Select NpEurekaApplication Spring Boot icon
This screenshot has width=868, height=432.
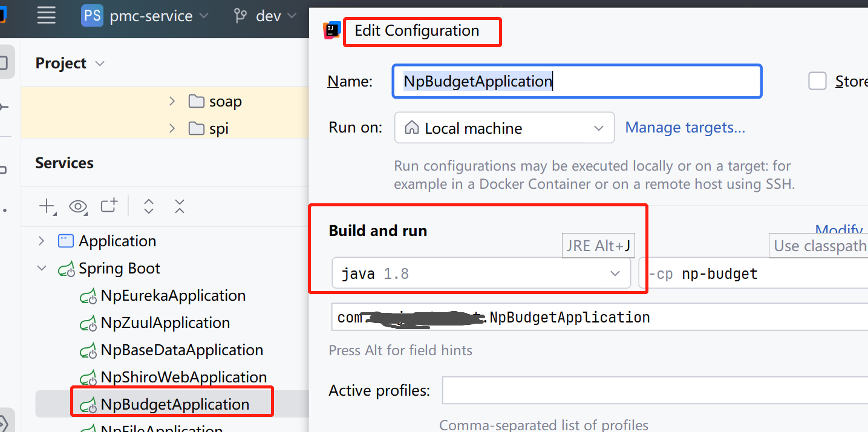88,296
